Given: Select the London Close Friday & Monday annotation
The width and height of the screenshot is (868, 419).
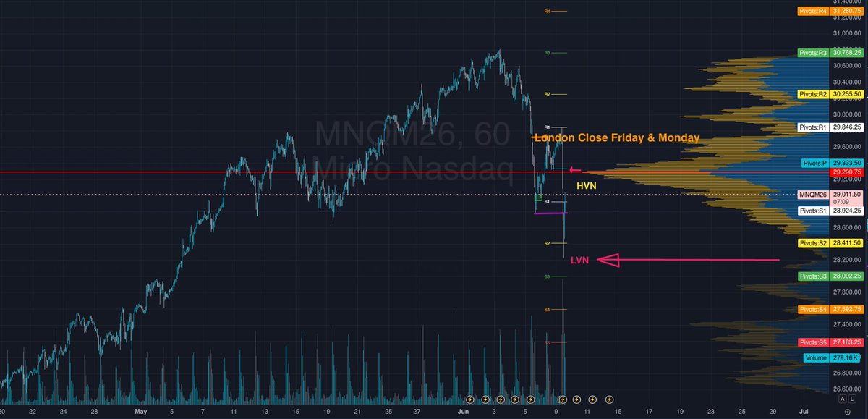Looking at the screenshot, I should click(x=616, y=137).
